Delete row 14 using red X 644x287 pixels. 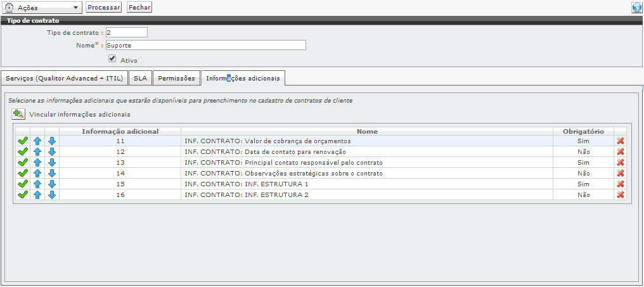[x=620, y=174]
